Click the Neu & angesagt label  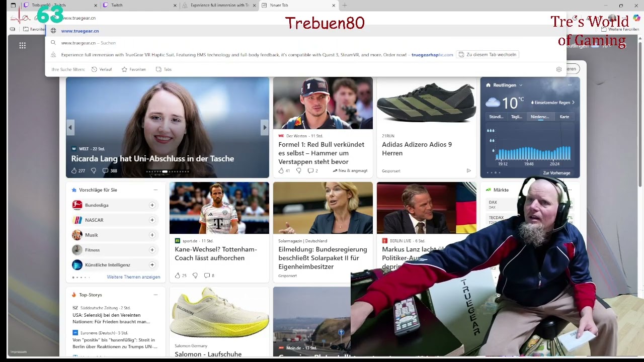pos(350,171)
